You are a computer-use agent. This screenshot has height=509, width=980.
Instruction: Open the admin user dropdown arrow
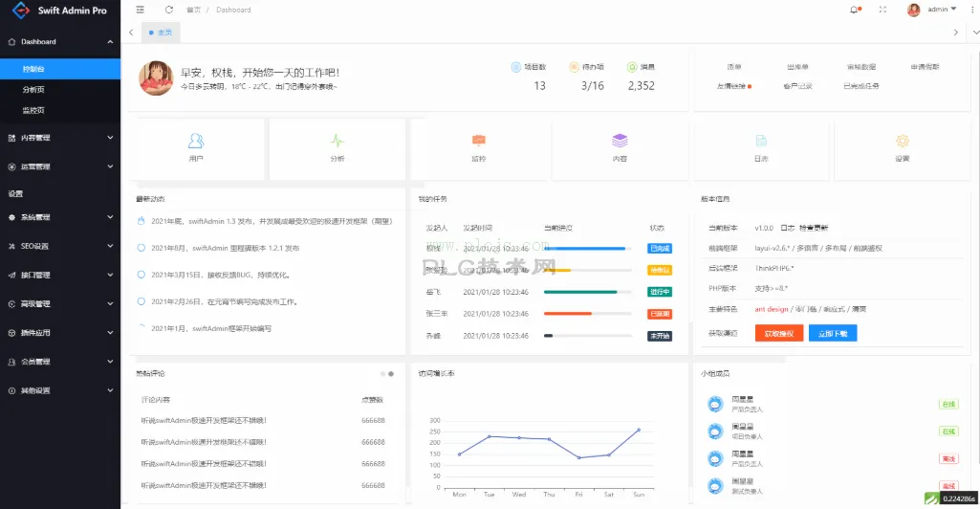(954, 9)
